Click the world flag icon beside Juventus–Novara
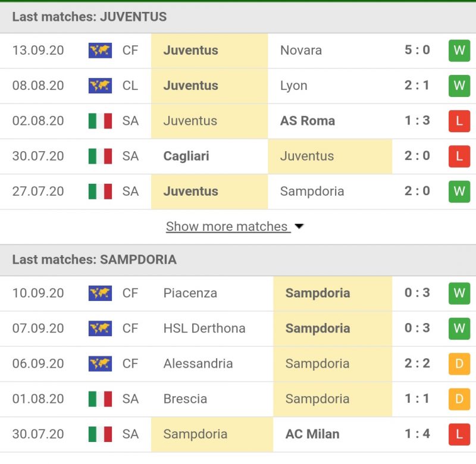 pos(100,51)
